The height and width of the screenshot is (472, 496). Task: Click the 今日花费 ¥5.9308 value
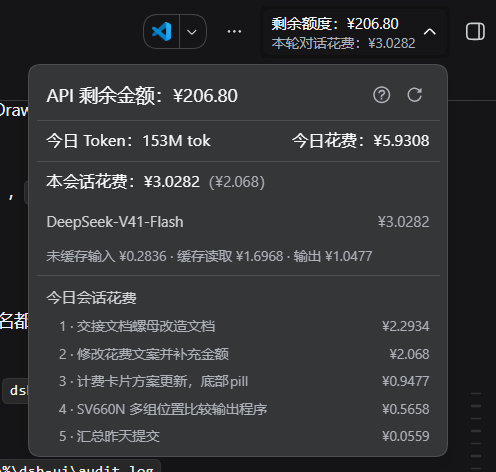361,141
